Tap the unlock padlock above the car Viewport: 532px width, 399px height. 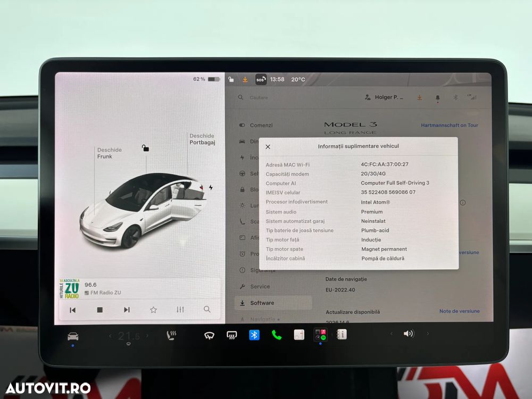pyautogui.click(x=145, y=148)
